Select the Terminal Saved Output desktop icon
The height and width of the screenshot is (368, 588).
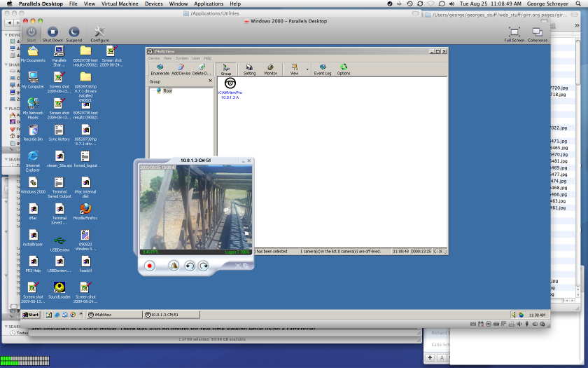point(59,187)
